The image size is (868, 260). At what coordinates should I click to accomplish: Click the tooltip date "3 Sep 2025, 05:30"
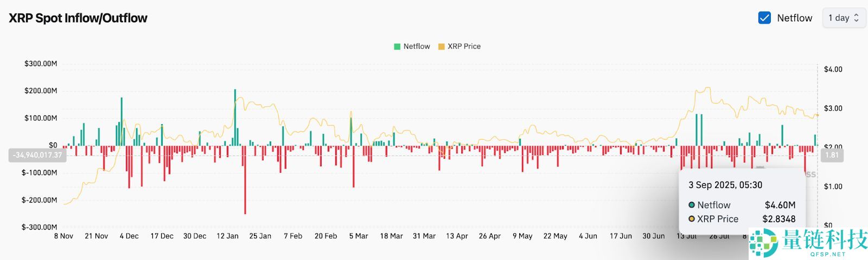point(725,185)
